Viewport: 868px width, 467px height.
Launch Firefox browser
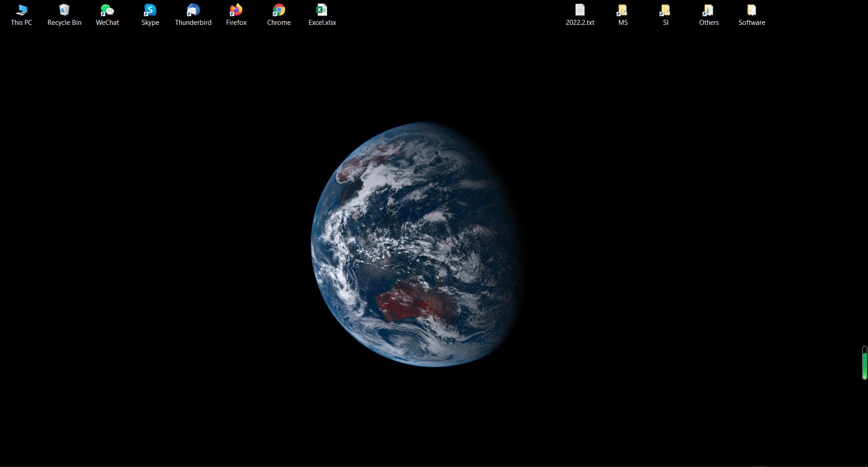click(236, 9)
